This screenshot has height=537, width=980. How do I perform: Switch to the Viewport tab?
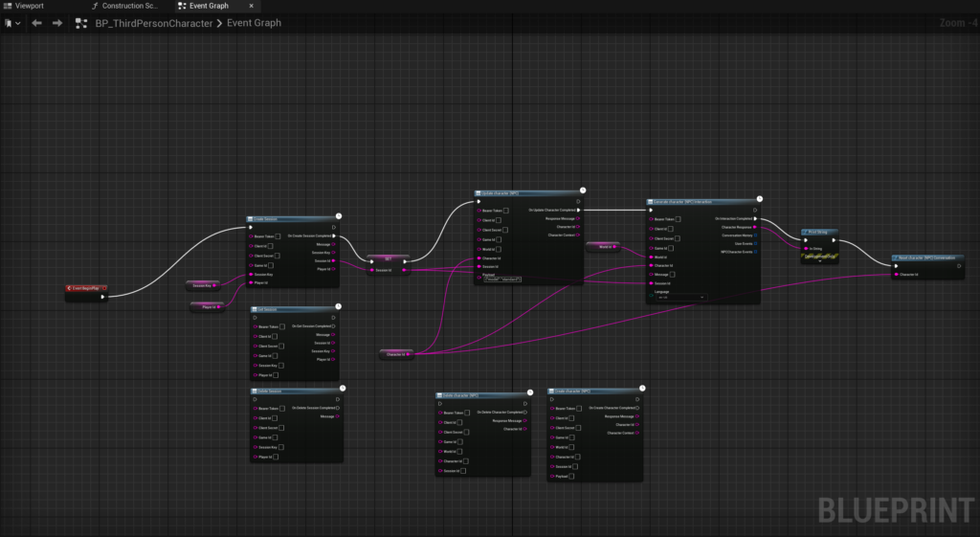(x=24, y=6)
